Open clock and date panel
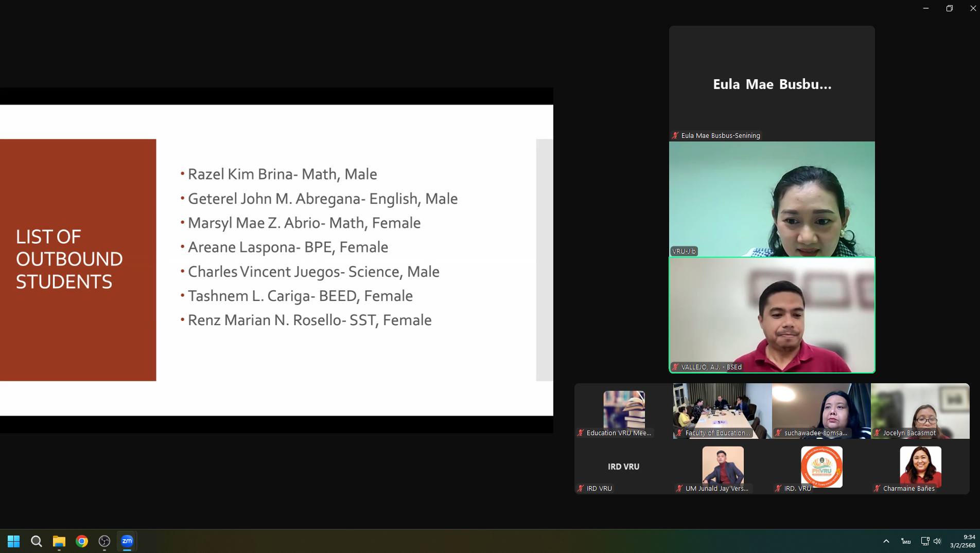This screenshot has height=553, width=980. click(x=962, y=541)
